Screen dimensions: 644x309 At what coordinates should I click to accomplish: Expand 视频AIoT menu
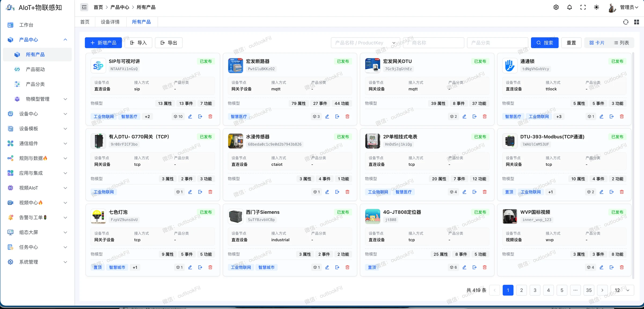65,188
